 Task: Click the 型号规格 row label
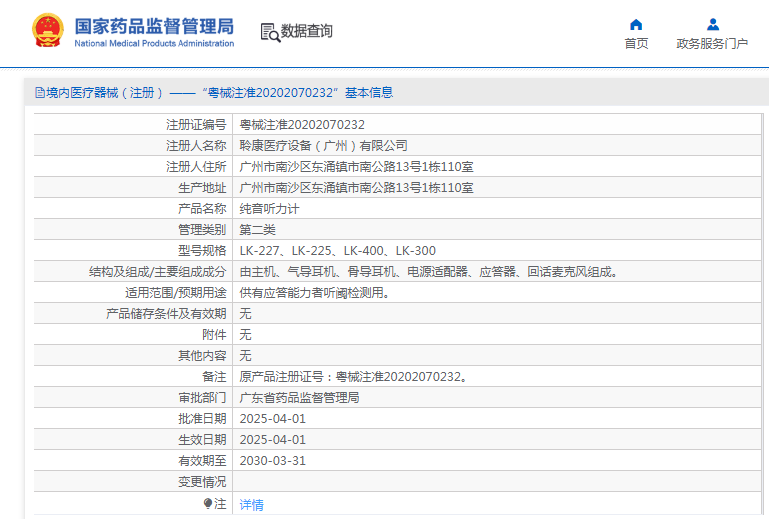tap(202, 251)
